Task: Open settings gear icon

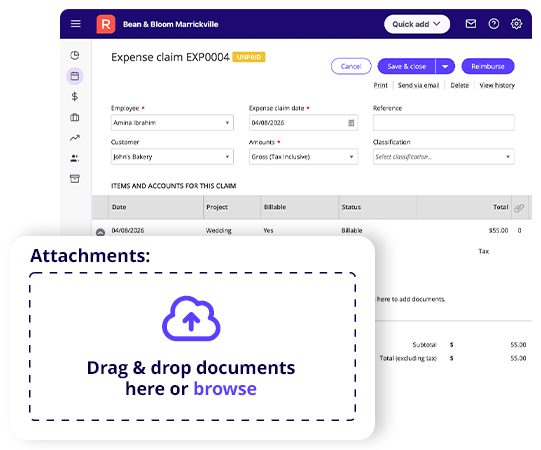Action: pyautogui.click(x=516, y=24)
